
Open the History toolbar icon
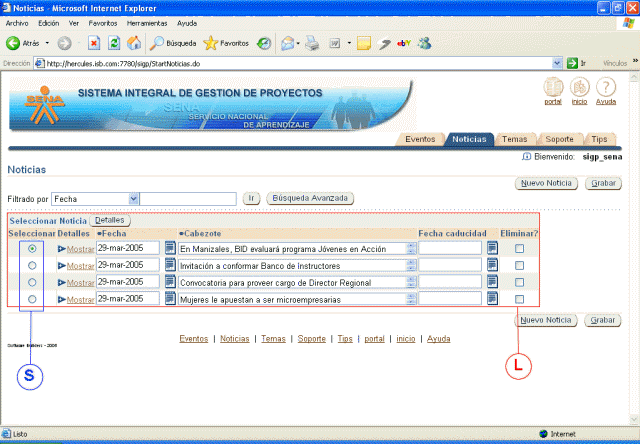click(x=264, y=43)
